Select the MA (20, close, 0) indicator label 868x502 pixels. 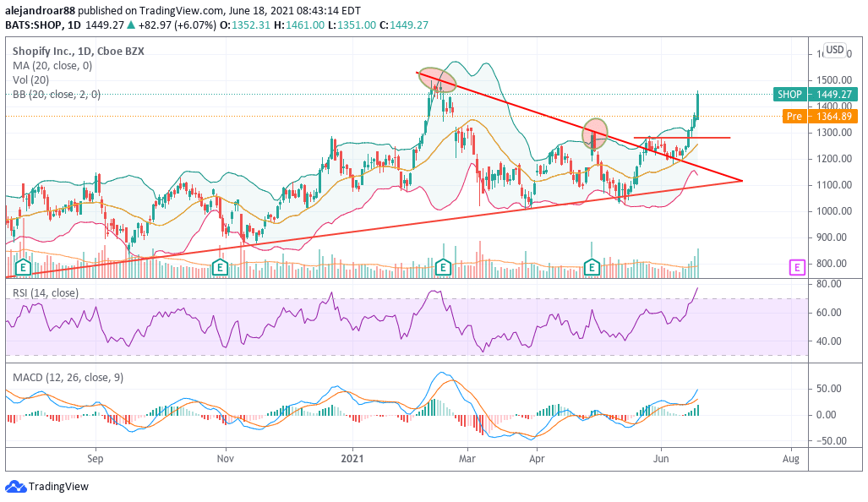(52, 65)
